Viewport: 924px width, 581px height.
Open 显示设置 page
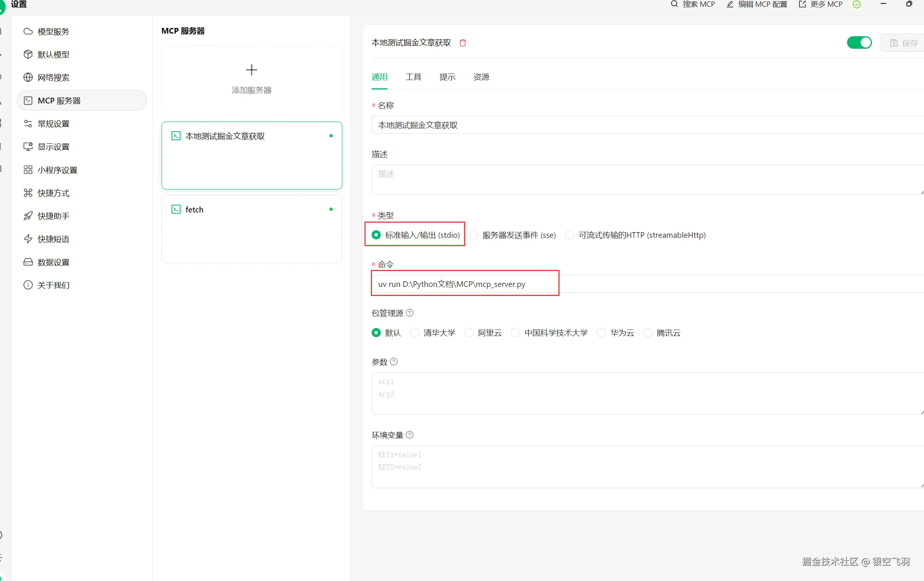click(x=82, y=147)
